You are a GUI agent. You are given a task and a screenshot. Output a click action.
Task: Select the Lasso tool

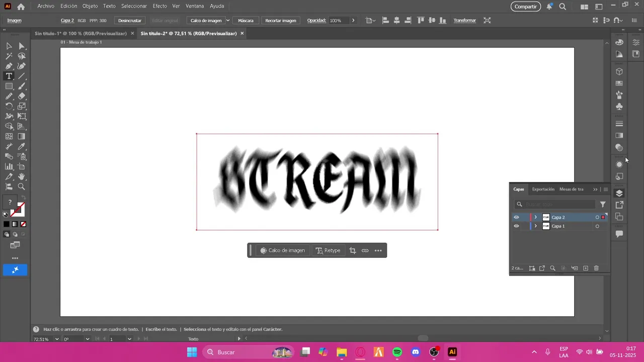pos(22,56)
